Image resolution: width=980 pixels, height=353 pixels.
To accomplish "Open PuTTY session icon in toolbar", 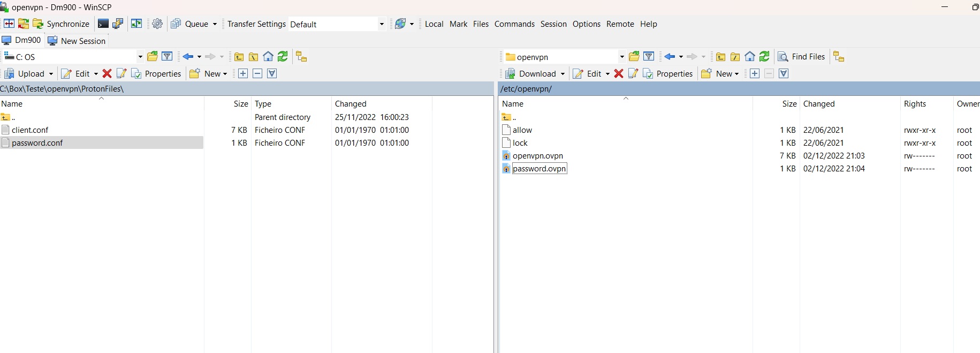I will [x=118, y=24].
